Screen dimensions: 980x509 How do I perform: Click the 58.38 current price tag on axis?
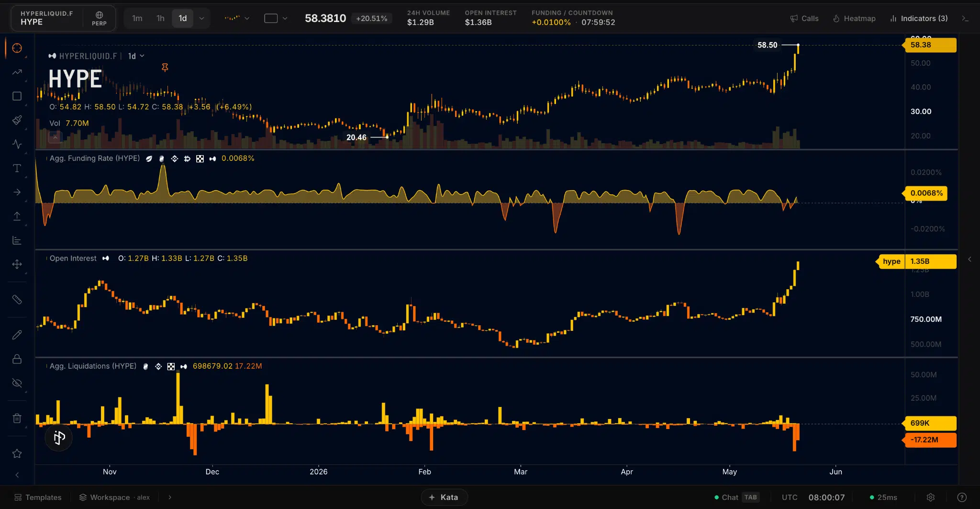(929, 45)
